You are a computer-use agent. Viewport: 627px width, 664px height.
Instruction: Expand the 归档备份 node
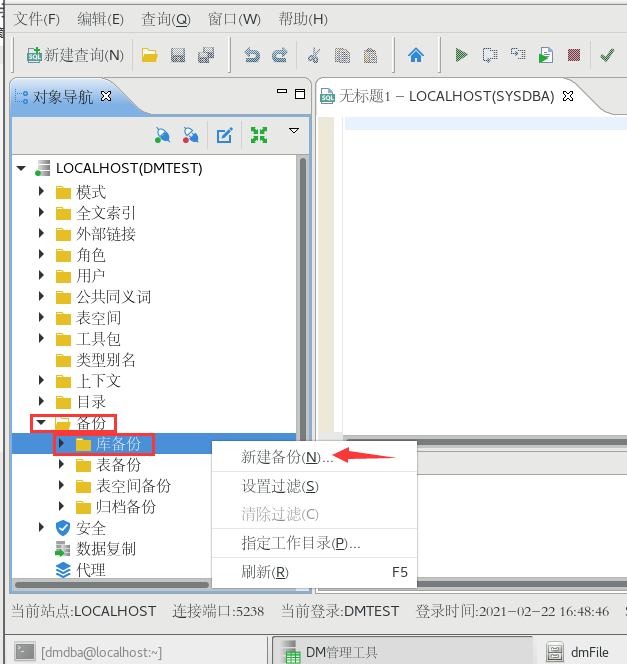61,506
